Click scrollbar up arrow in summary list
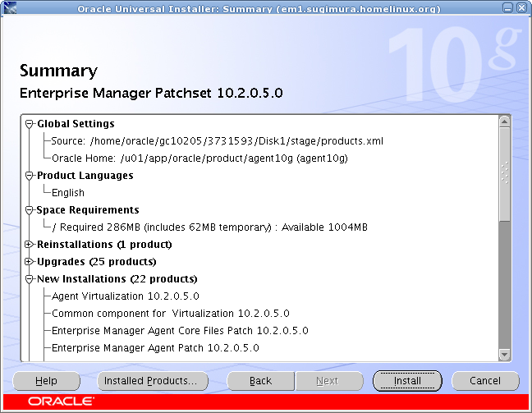Screen dimensions: 532x413 pyautogui.click(x=505, y=122)
